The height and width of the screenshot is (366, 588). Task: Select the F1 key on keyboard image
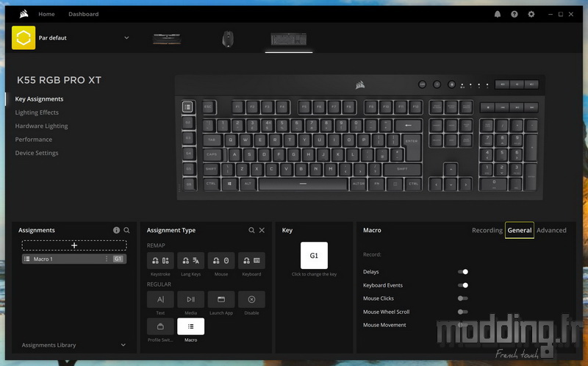coord(237,107)
